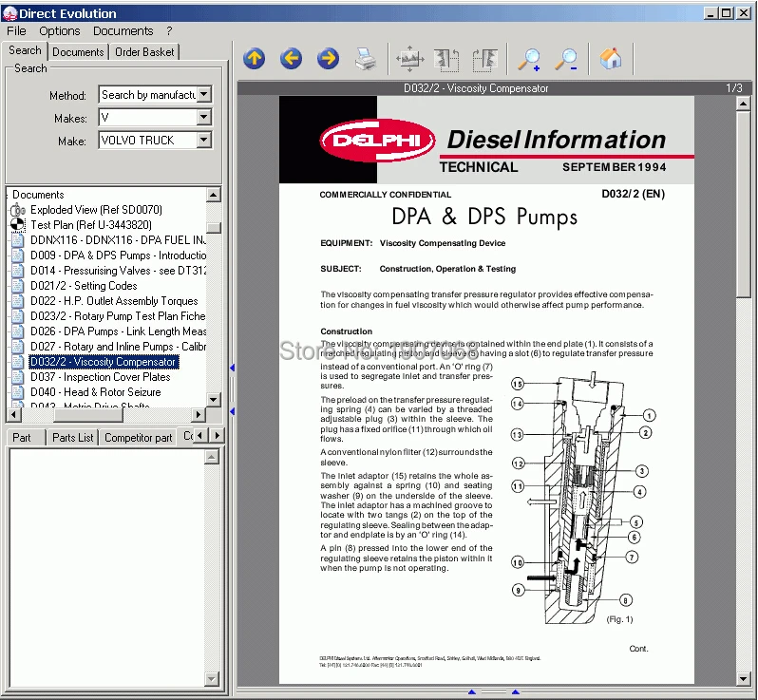Click documents list scroll up arrow
Image resolution: width=758 pixels, height=700 pixels.
tap(213, 195)
